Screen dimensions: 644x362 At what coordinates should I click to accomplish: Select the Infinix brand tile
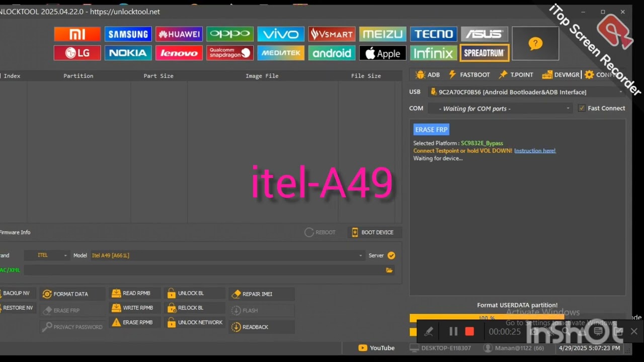click(x=433, y=53)
